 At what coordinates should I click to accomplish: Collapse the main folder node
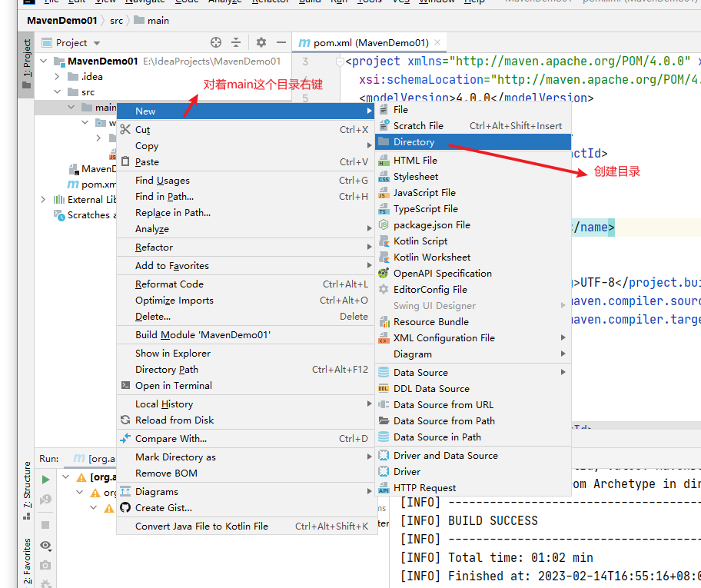pyautogui.click(x=71, y=108)
